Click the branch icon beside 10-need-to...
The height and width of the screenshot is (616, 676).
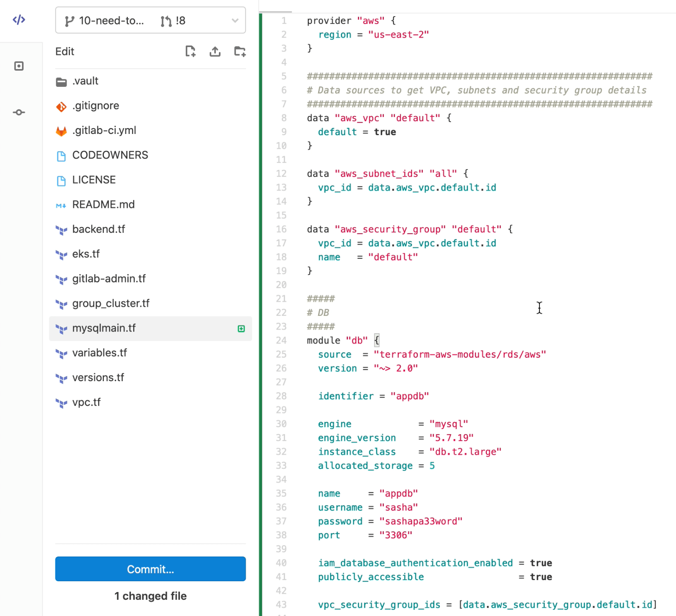click(x=70, y=20)
